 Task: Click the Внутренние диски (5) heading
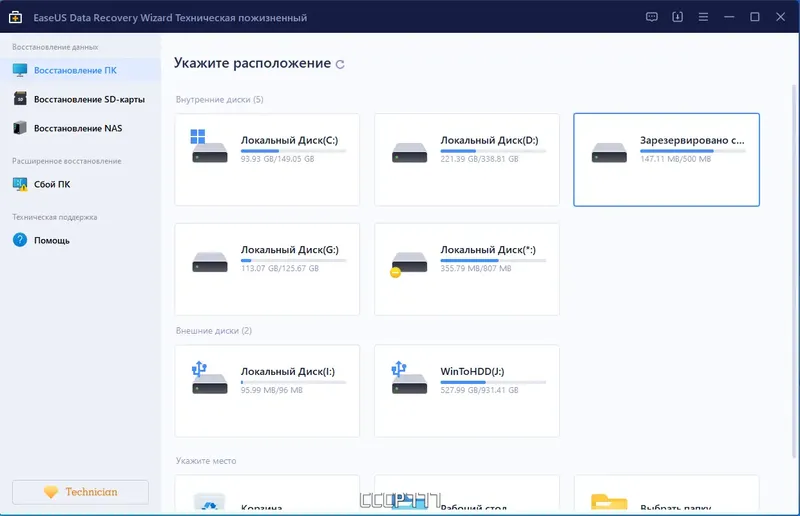[219, 100]
